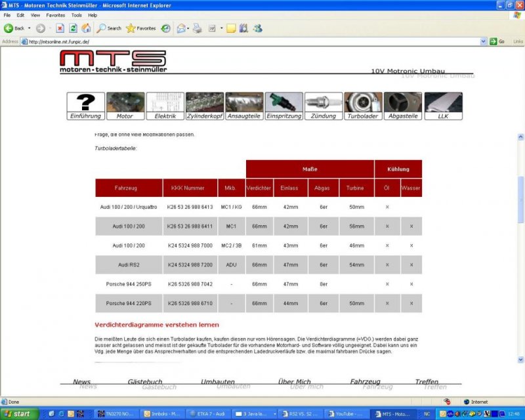Open the Favorites menu
This screenshot has height=420, width=525.
(55, 14)
